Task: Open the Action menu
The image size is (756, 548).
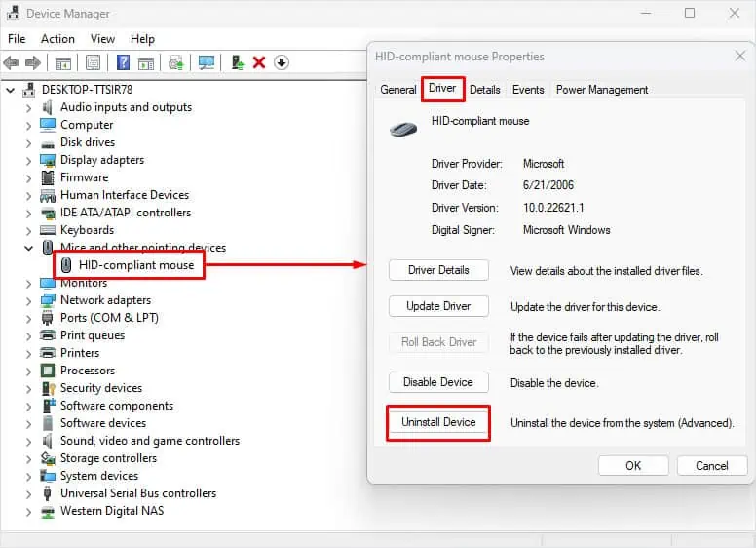Action: click(57, 39)
